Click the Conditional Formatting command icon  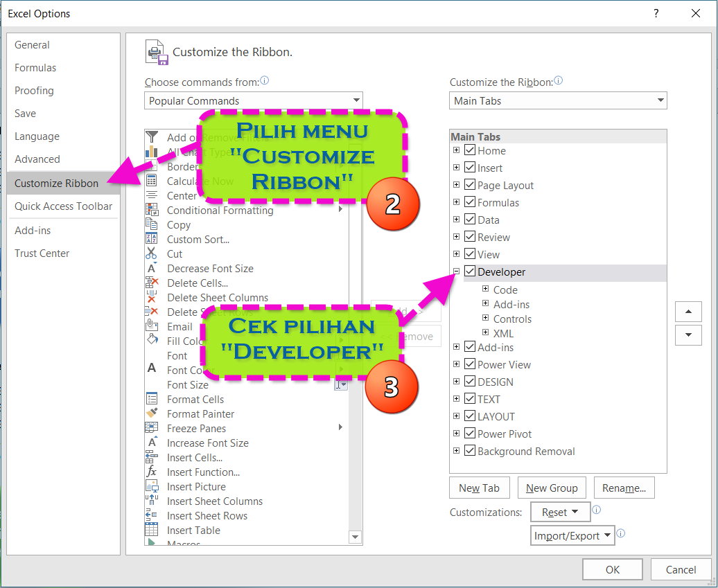click(152, 210)
